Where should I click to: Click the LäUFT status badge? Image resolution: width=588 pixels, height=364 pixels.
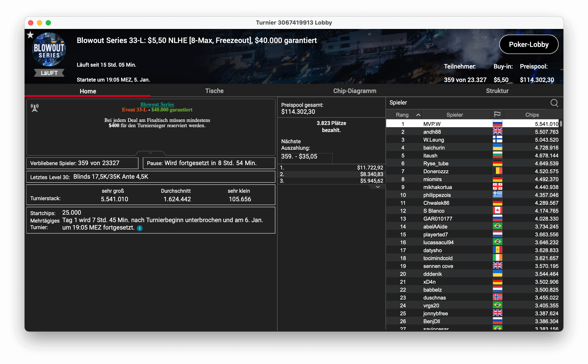[x=49, y=73]
